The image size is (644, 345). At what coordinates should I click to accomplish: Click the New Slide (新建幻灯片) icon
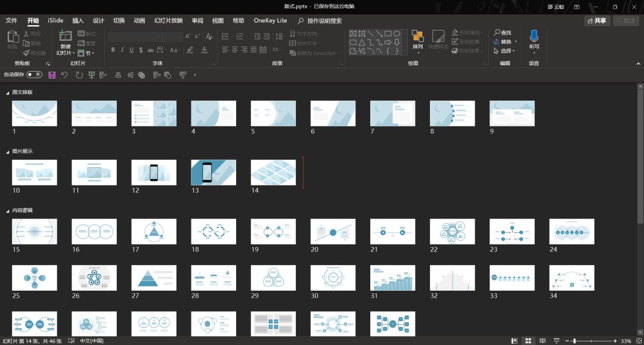[65, 36]
